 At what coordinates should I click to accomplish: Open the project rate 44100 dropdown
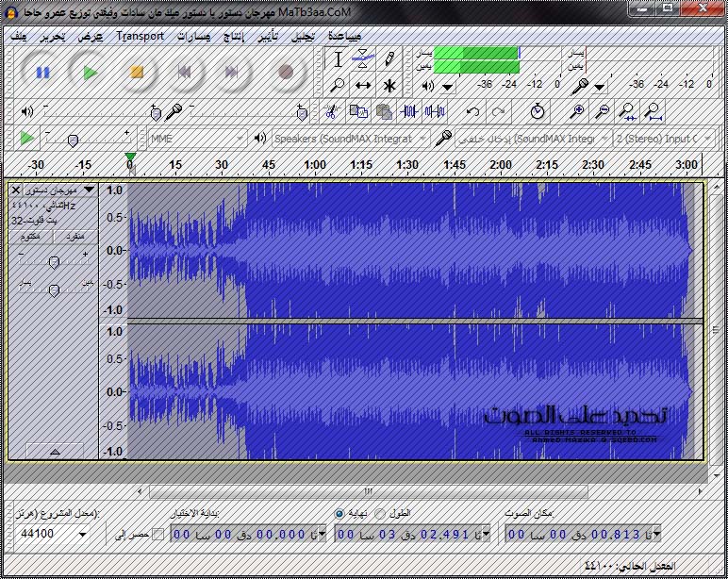pos(83,535)
